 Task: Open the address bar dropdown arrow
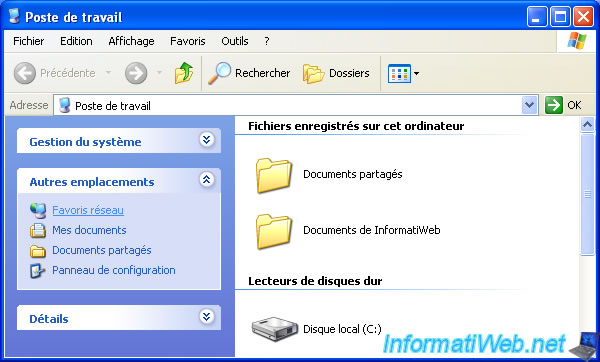(529, 105)
